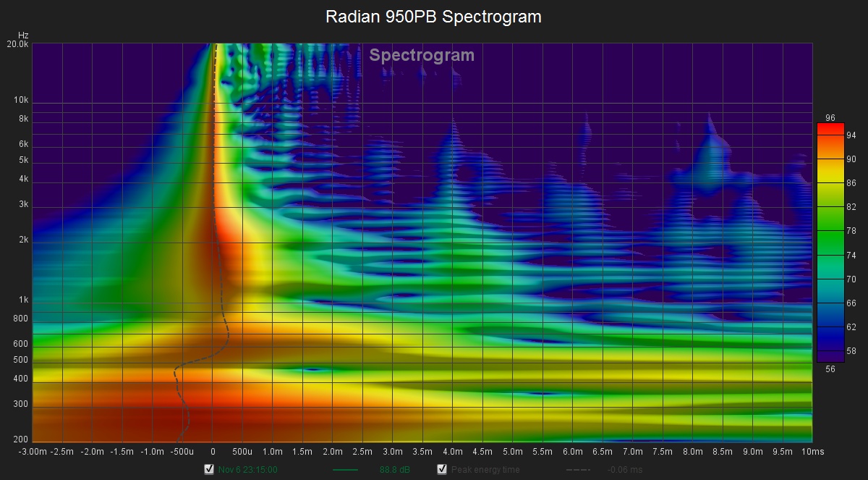Click the Nov 6 23:15:00 measurement label

coord(248,470)
